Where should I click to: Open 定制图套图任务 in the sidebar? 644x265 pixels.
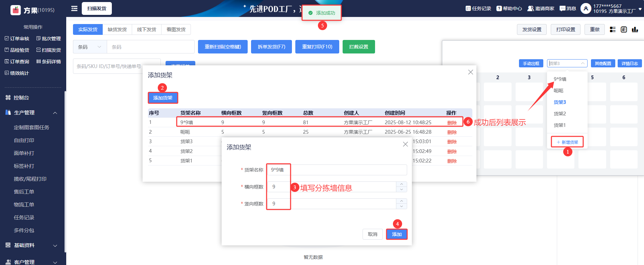click(x=31, y=128)
